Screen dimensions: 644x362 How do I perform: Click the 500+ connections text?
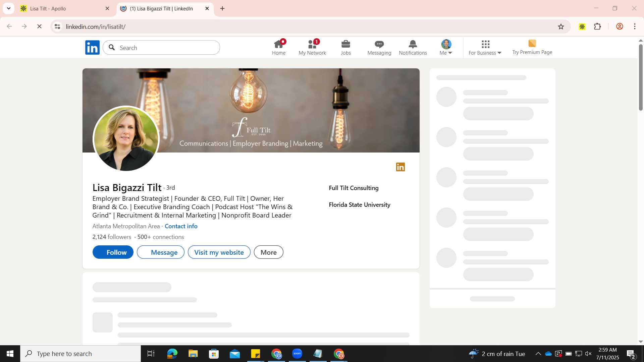tap(161, 237)
